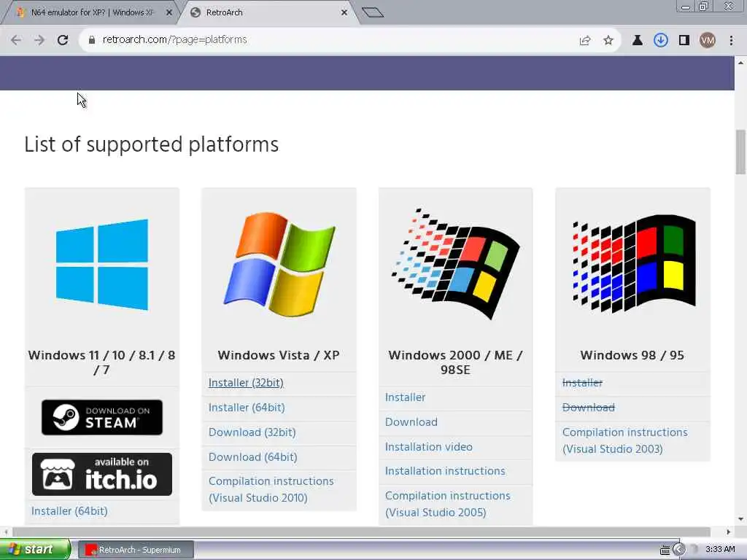Open the Installation video link

pyautogui.click(x=429, y=447)
